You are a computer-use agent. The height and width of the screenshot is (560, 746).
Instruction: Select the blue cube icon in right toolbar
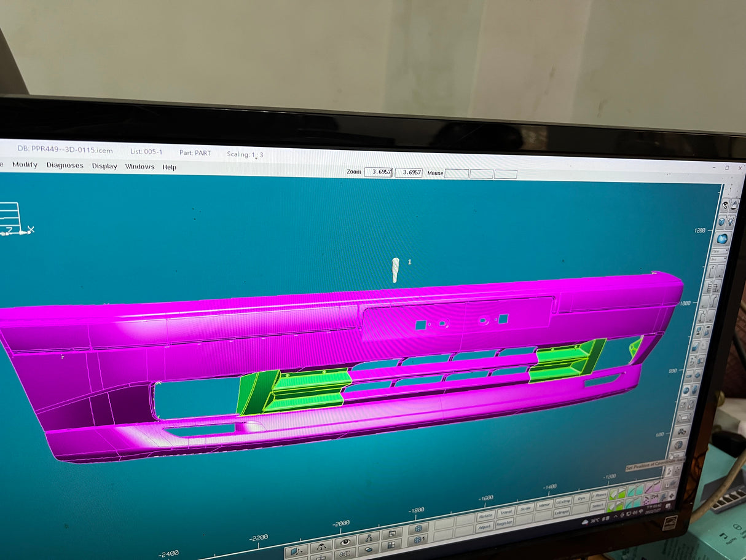721,221
